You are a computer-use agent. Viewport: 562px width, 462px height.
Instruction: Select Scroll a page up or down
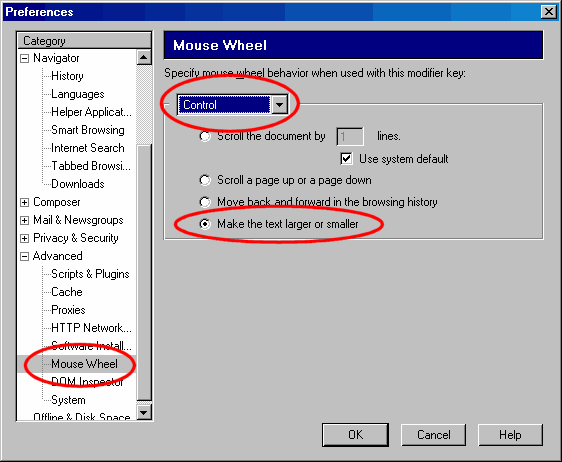[205, 180]
